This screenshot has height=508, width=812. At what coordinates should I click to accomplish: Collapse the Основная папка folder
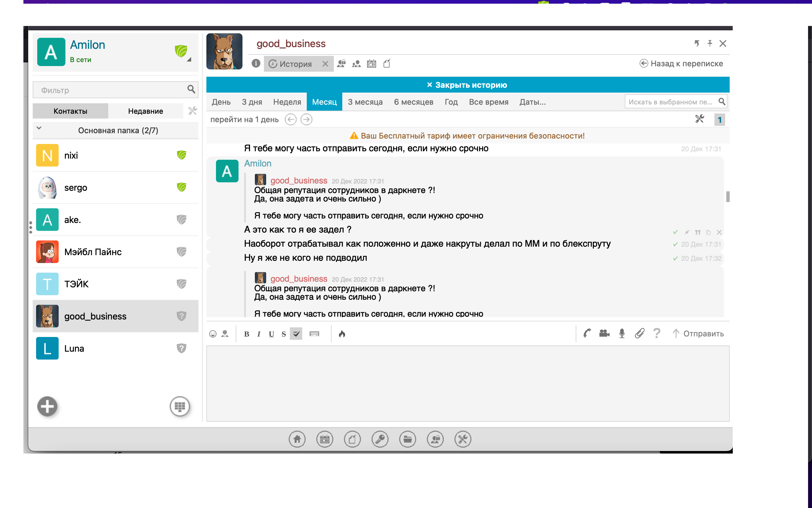tap(39, 128)
